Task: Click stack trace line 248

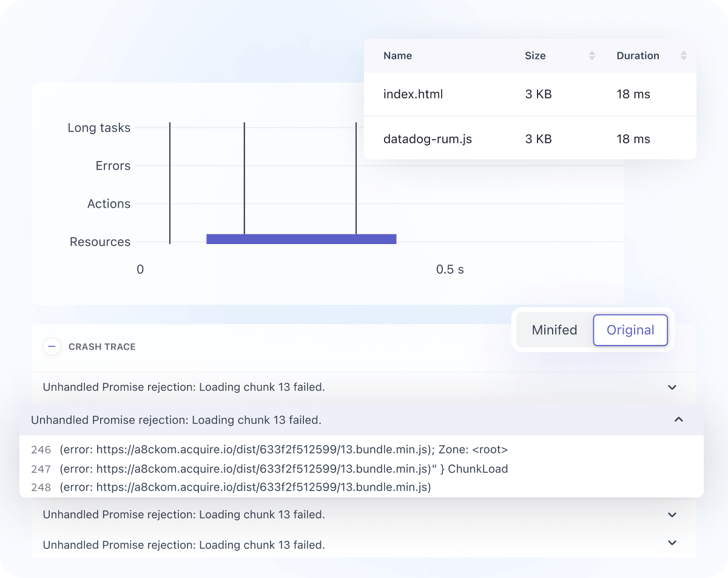Action: point(231,487)
